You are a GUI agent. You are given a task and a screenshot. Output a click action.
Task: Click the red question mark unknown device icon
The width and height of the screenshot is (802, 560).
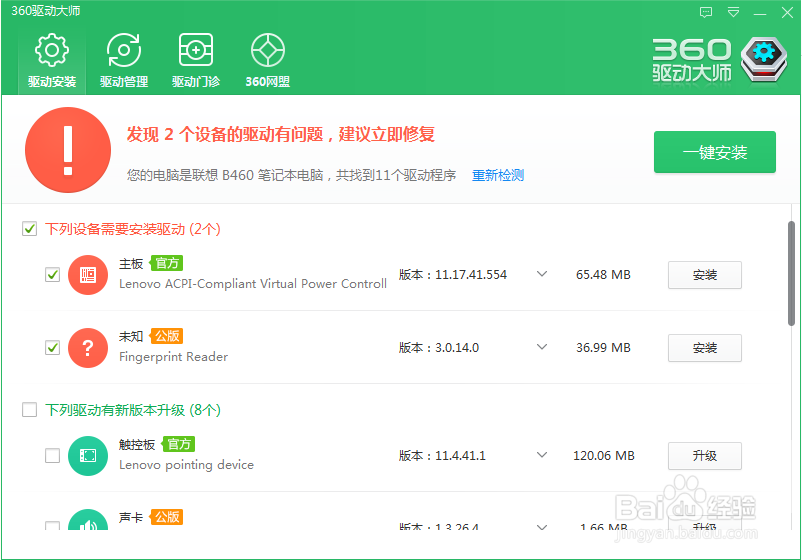pos(88,348)
